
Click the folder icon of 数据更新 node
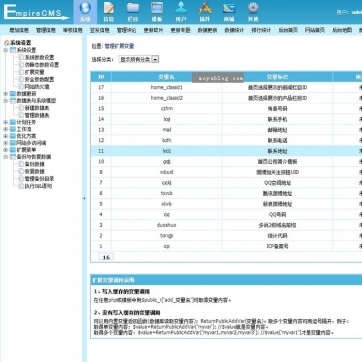pos(13,94)
